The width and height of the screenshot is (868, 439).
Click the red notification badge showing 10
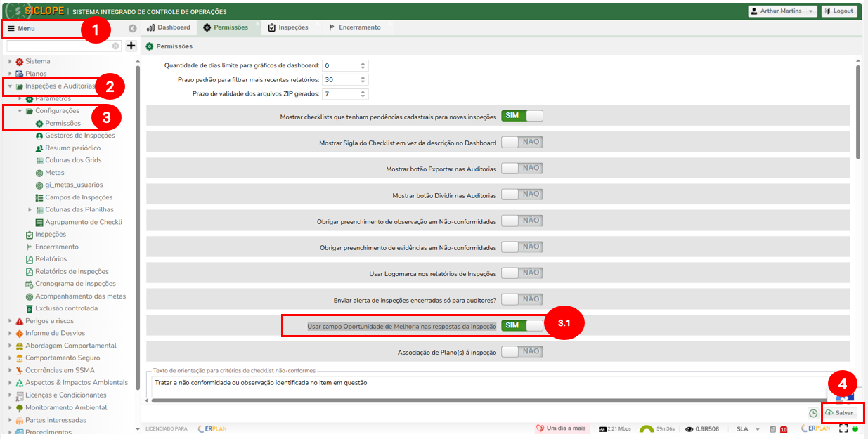(x=783, y=429)
